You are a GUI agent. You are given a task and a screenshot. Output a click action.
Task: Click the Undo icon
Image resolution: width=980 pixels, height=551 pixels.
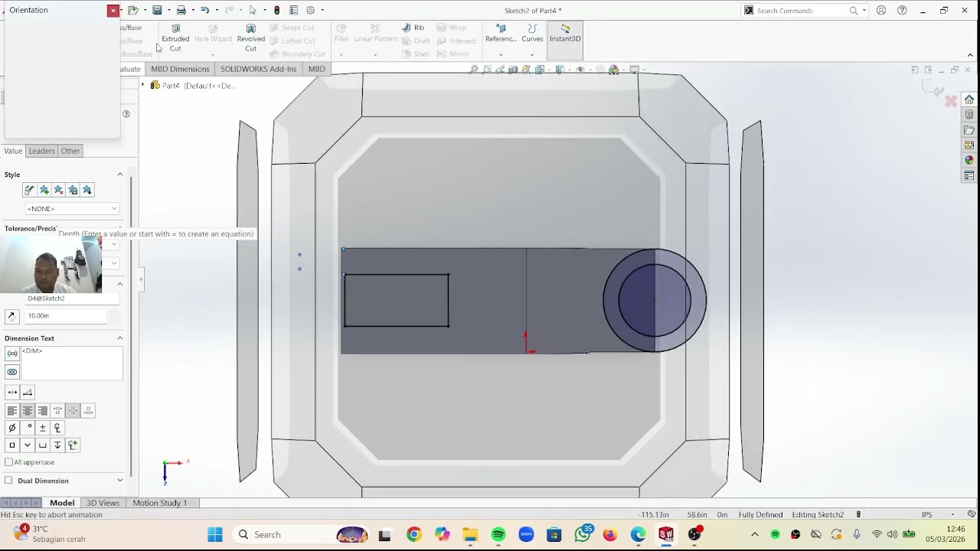click(x=205, y=10)
